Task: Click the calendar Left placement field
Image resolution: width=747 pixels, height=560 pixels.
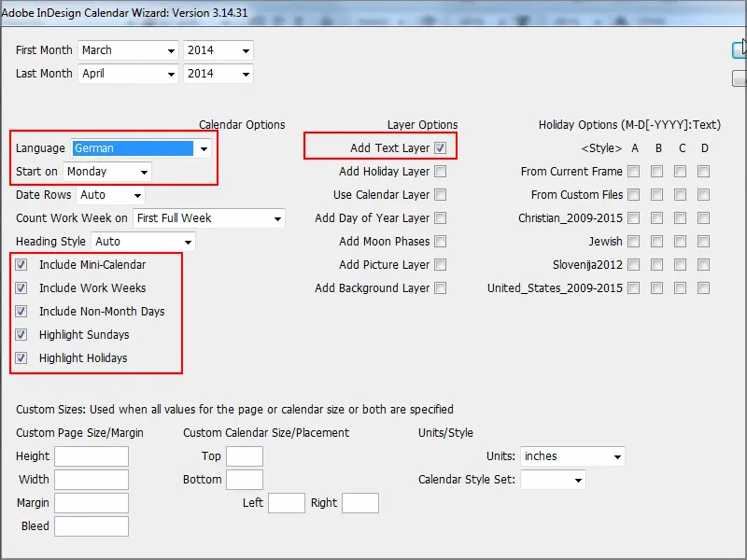Action: point(287,503)
